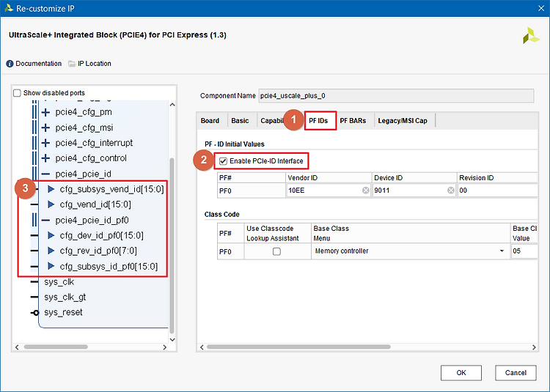550x392 pixels.
Task: Open the Documentation info icon
Action: click(10, 64)
